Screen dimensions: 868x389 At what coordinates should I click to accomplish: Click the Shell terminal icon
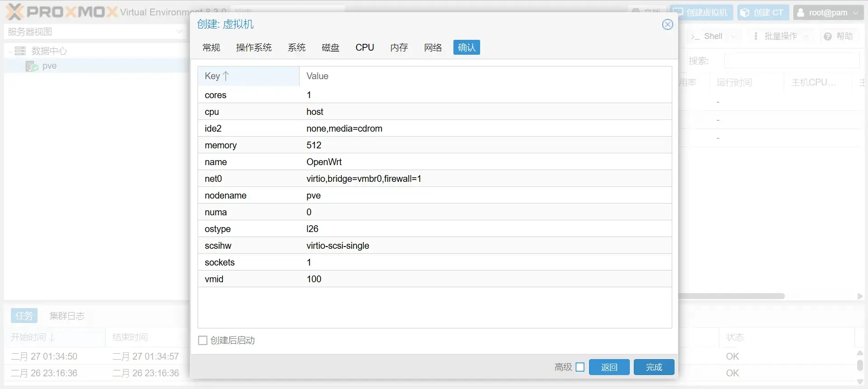pos(695,36)
